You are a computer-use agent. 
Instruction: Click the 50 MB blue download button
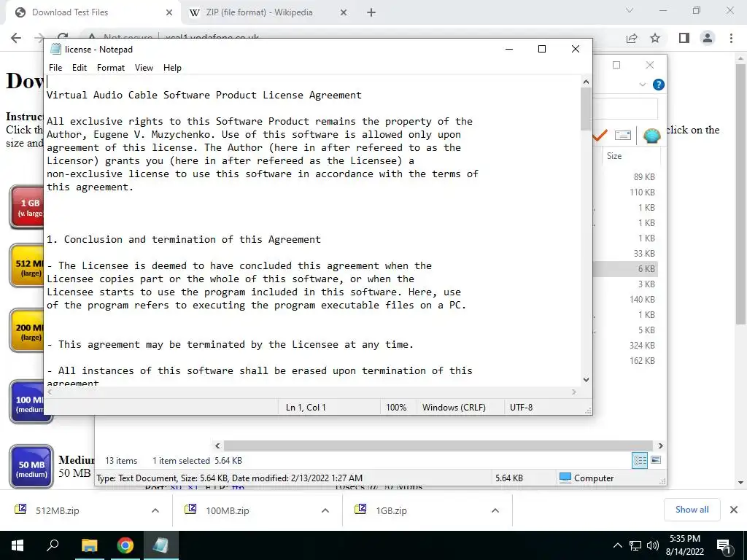[31, 467]
